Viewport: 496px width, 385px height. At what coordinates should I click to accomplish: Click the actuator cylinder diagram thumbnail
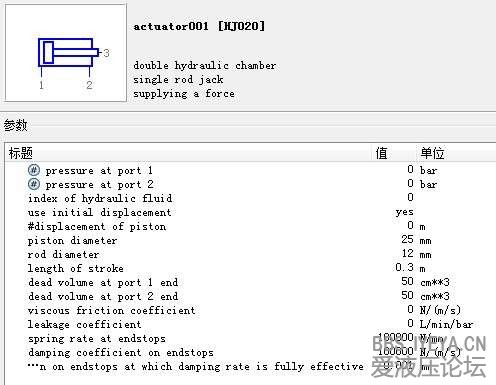[66, 53]
